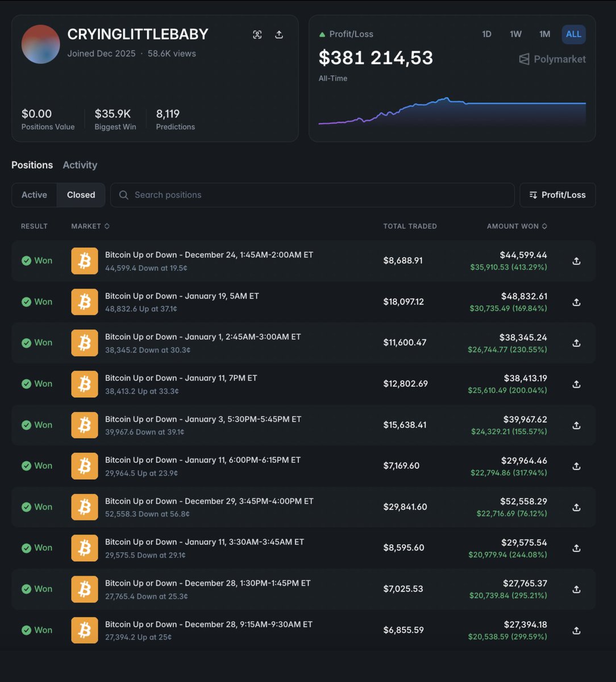The image size is (616, 682).
Task: Click the search magnifier icon
Action: click(123, 195)
